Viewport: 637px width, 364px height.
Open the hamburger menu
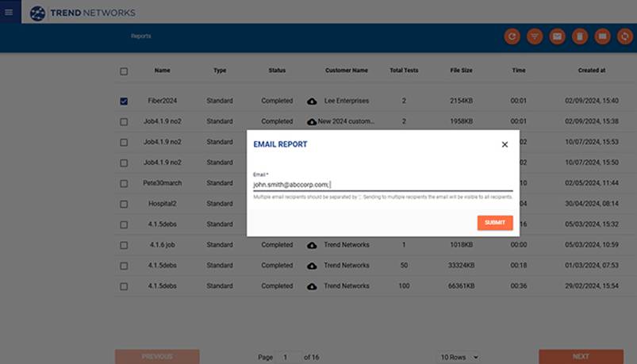10,12
